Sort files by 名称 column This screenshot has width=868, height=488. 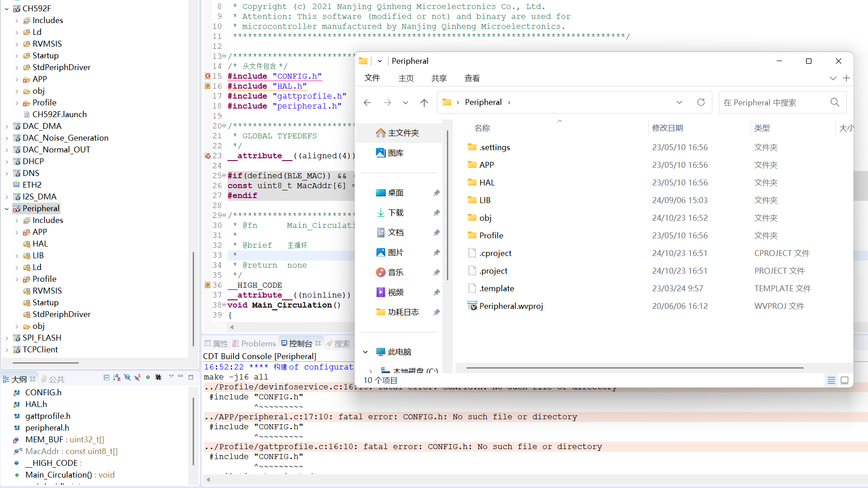(x=482, y=128)
